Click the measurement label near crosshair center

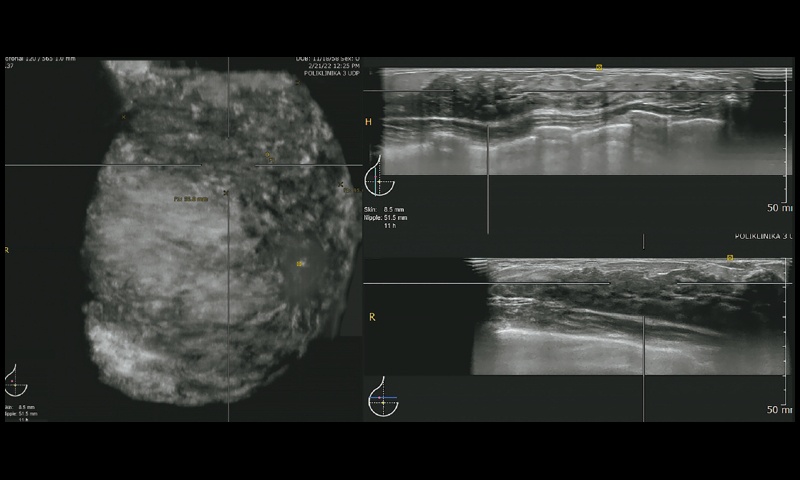[191, 199]
